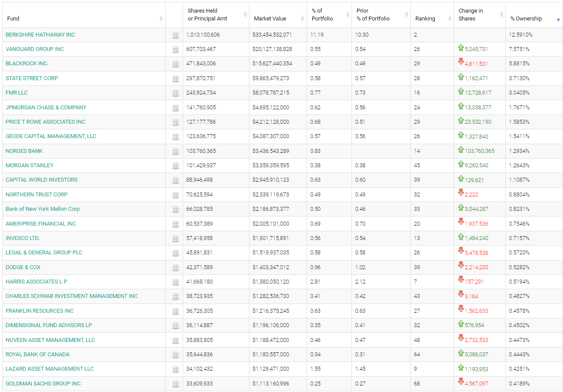Open the grid icon for Norges Bank
Screen dimensions: 563x392
pyautogui.click(x=176, y=152)
